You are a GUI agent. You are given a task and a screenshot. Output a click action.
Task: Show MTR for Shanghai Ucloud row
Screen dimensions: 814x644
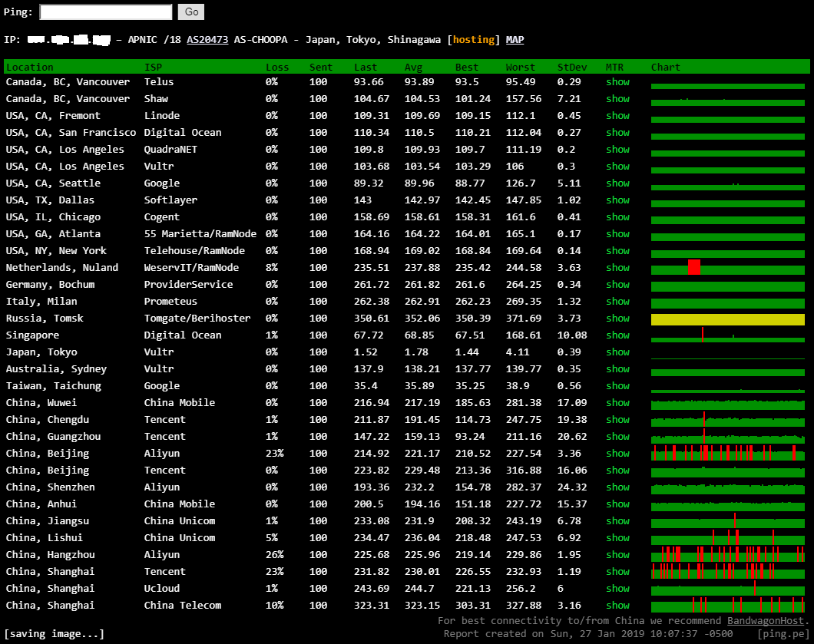tap(617, 588)
